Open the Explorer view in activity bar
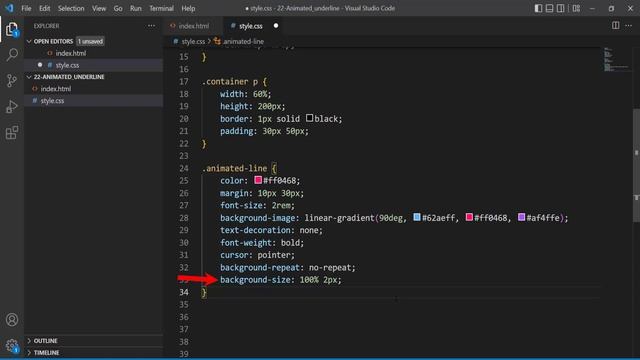This screenshot has width=640, height=360. pyautogui.click(x=12, y=29)
